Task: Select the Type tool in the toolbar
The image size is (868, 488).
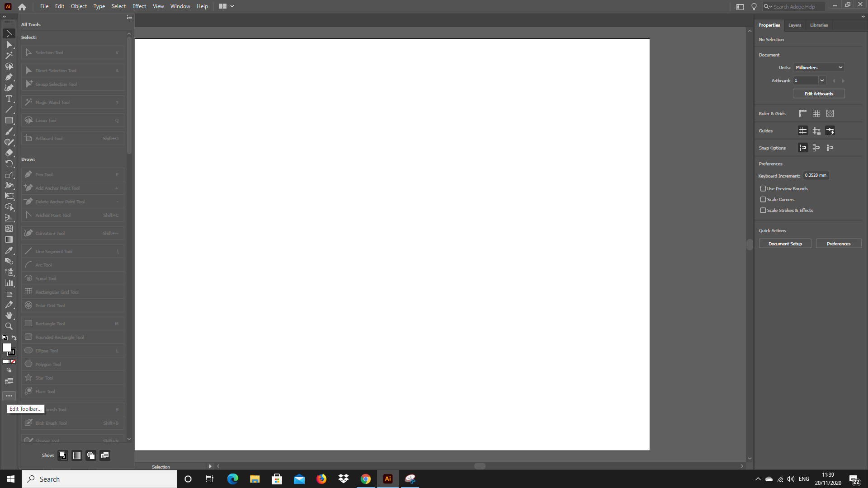Action: tap(9, 99)
